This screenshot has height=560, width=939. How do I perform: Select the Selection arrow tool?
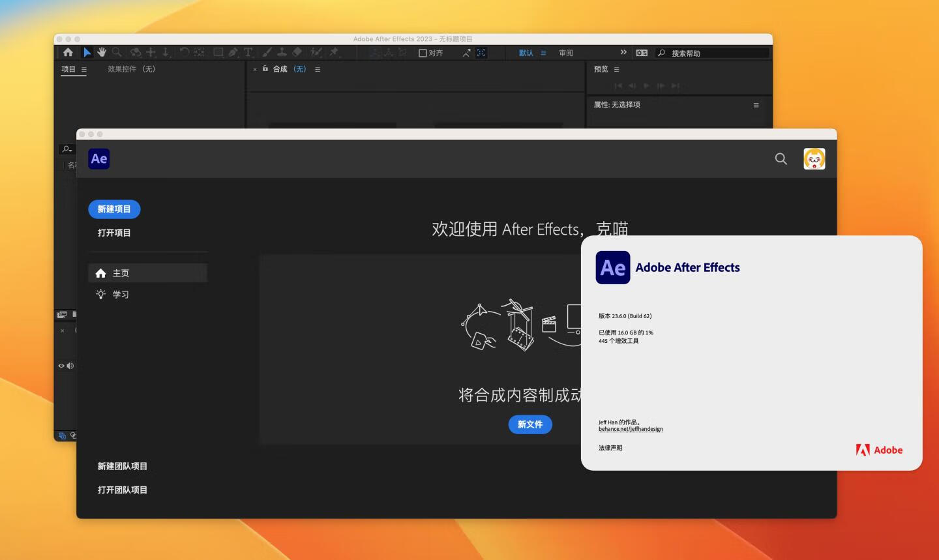87,52
